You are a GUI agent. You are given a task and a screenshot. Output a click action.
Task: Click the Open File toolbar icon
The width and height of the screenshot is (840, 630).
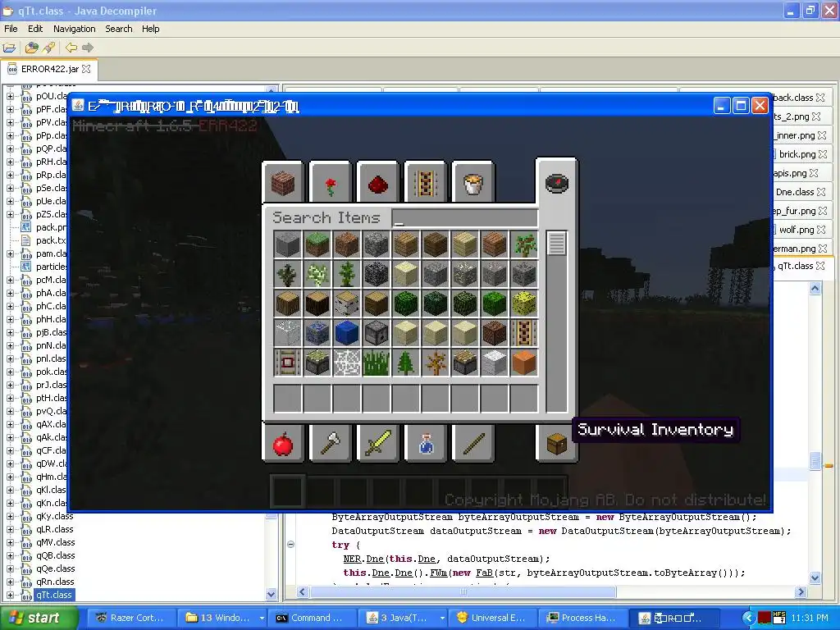10,48
